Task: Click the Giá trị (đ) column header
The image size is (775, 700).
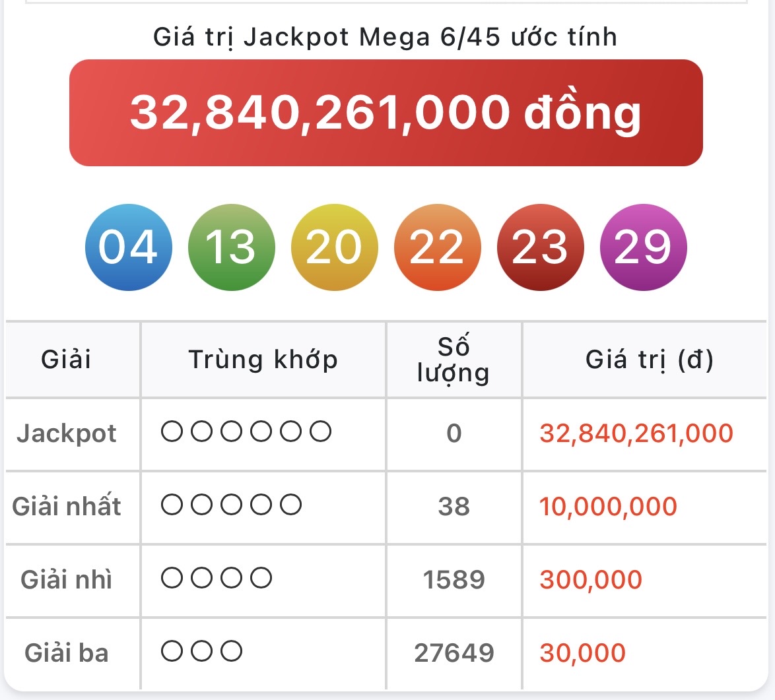Action: click(650, 360)
